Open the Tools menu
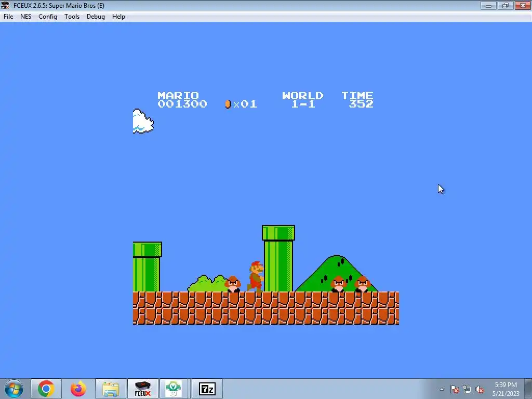This screenshot has height=399, width=532. point(72,17)
